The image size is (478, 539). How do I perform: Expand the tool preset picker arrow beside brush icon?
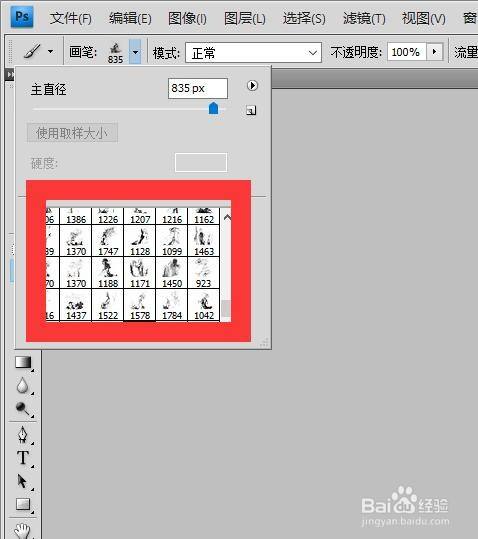pyautogui.click(x=51, y=52)
